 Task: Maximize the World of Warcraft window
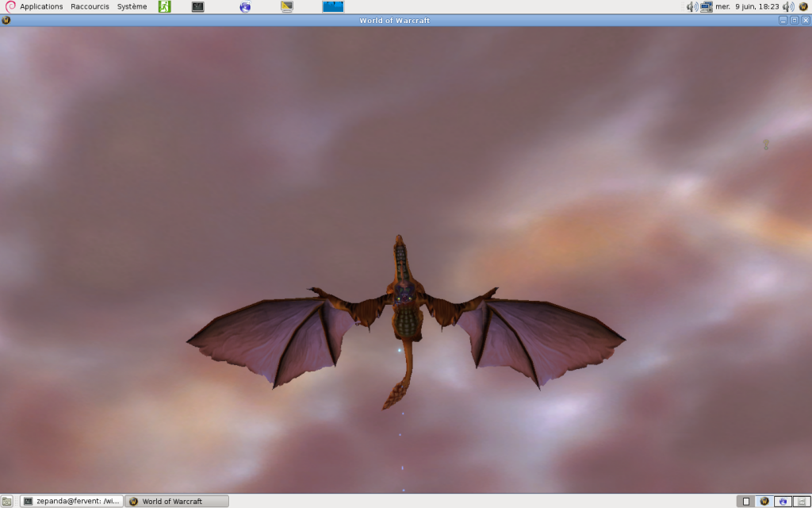(x=795, y=20)
